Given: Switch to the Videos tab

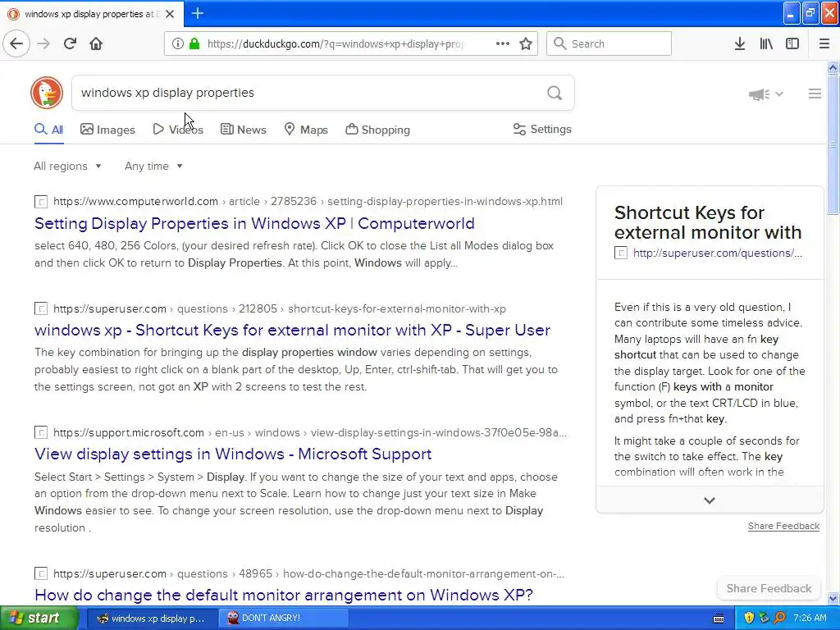Looking at the screenshot, I should point(178,129).
